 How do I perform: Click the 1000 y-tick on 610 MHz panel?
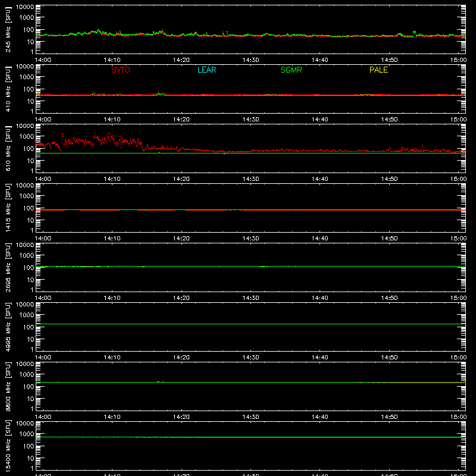pos(27,137)
